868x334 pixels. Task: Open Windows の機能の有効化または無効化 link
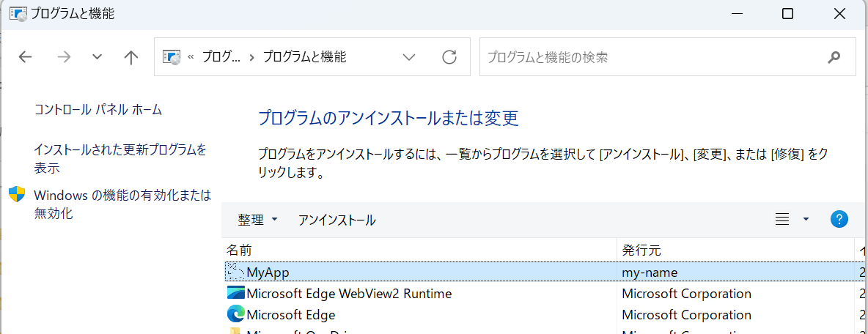click(123, 204)
